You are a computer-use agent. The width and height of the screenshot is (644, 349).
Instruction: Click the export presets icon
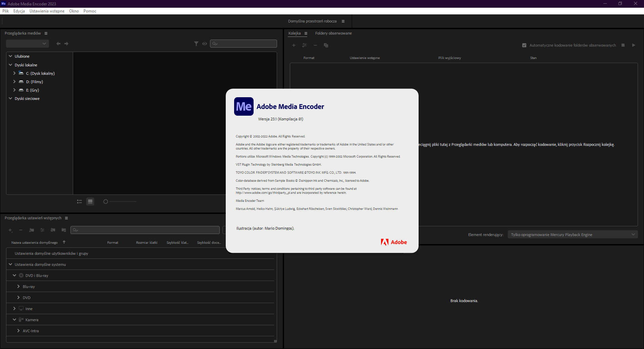(64, 230)
